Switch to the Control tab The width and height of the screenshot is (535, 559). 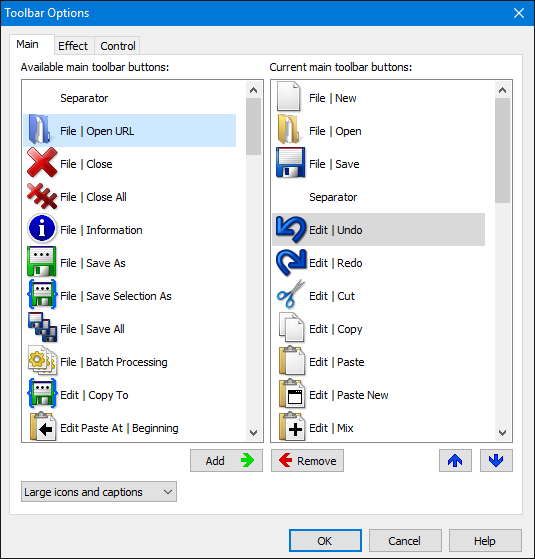[118, 46]
